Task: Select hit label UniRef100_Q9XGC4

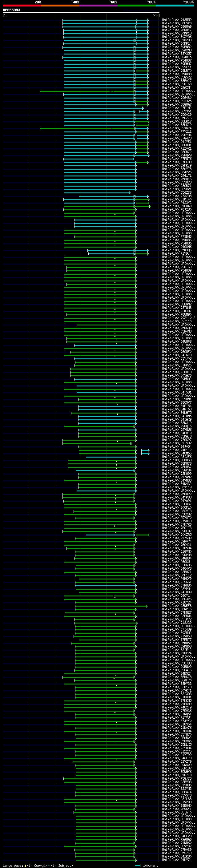Action: click(177, 128)
